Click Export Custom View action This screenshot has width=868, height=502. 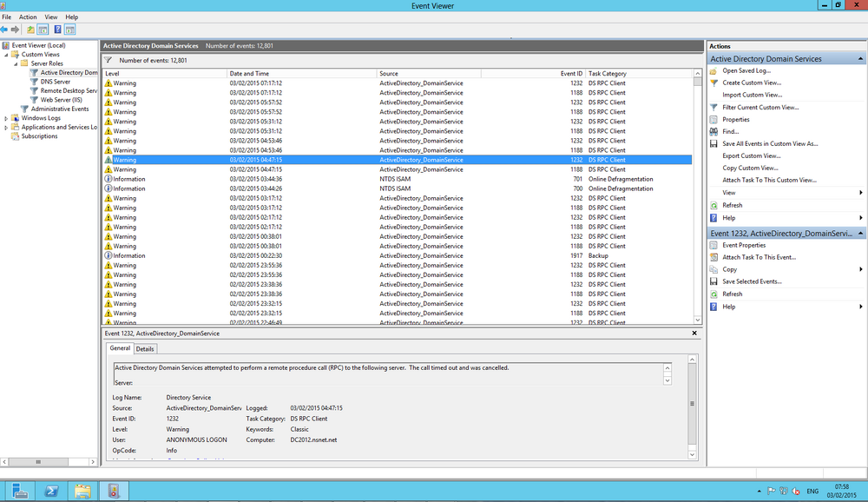(751, 155)
